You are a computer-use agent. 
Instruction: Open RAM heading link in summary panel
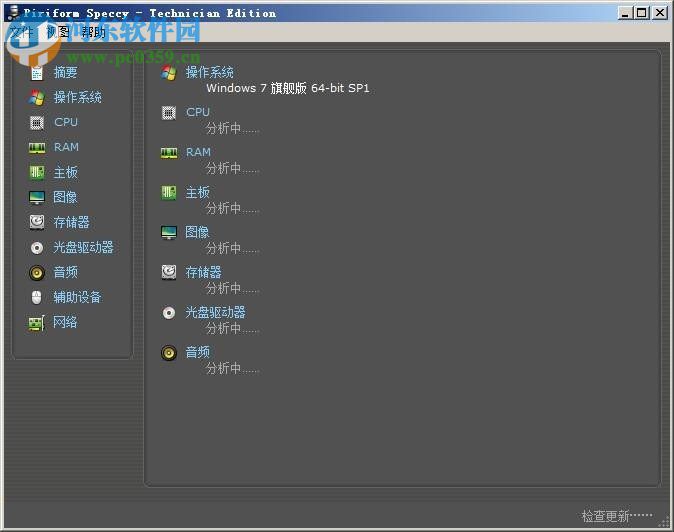point(198,152)
